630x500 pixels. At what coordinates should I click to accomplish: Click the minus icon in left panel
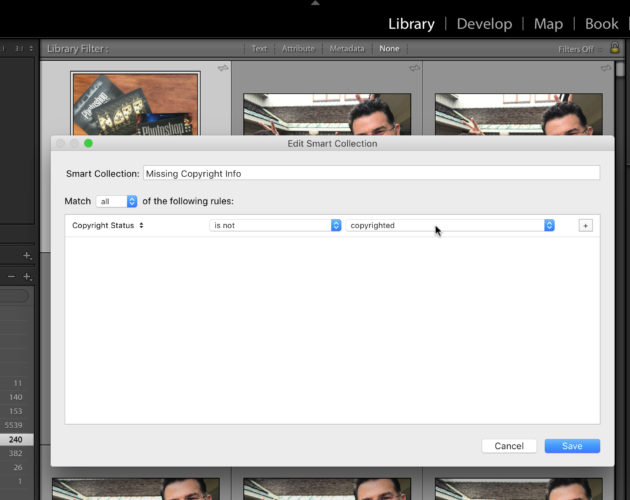click(12, 277)
